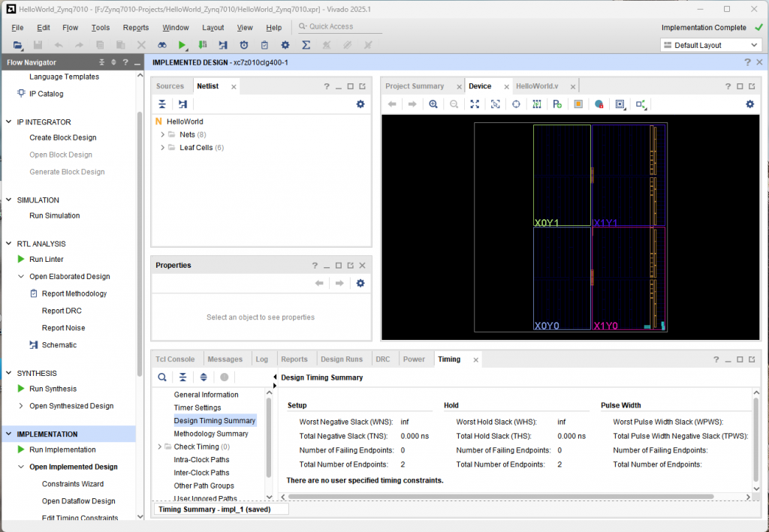This screenshot has width=769, height=532.
Task: Click the Routing Resources icon in Device toolbar
Action: (536, 104)
